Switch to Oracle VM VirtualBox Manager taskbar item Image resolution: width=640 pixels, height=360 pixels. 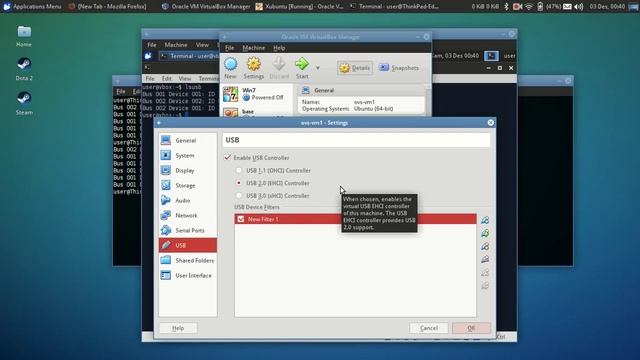point(206,7)
